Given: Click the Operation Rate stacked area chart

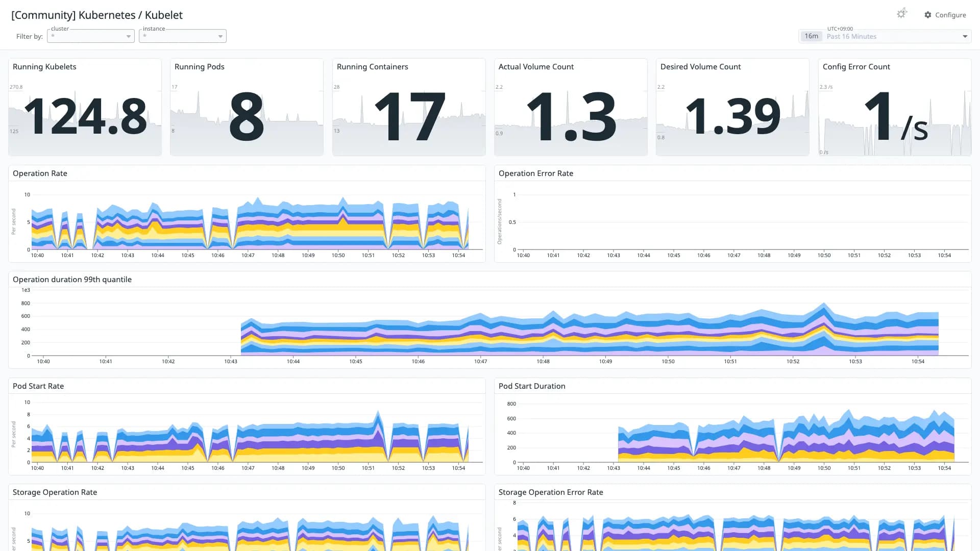Looking at the screenshot, I should point(250,224).
